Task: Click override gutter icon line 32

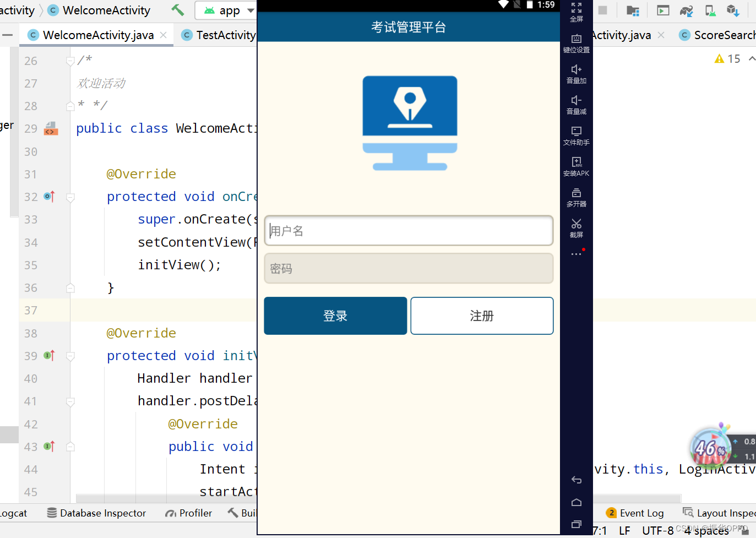Action: pyautogui.click(x=49, y=197)
